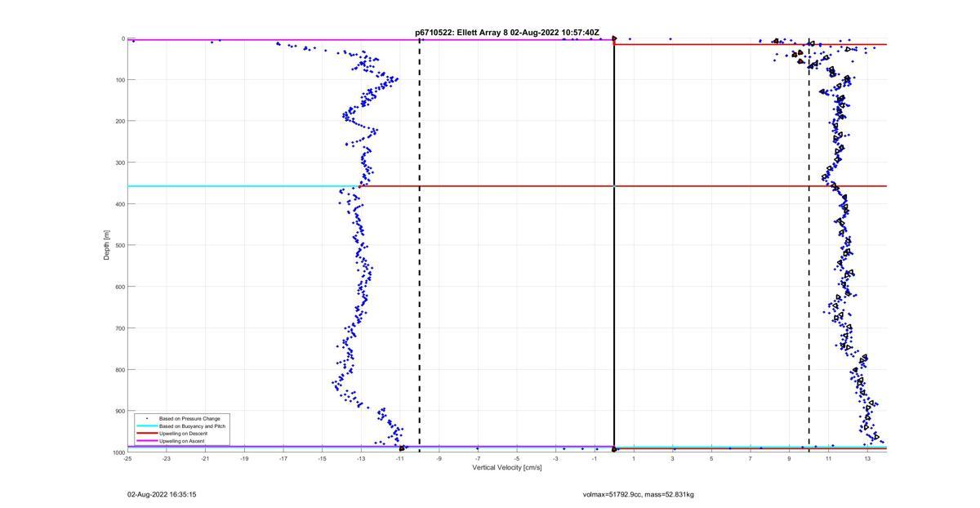This screenshot has height=508, width=980.
Task: Click legend entry 'Based on Buoyancy and Pitch'
Action: pos(192,426)
